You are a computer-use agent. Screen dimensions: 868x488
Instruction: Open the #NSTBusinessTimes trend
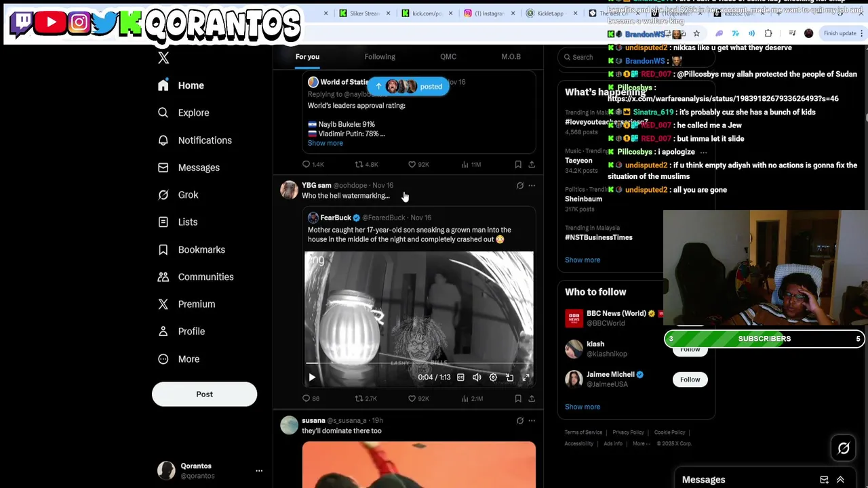pyautogui.click(x=599, y=238)
